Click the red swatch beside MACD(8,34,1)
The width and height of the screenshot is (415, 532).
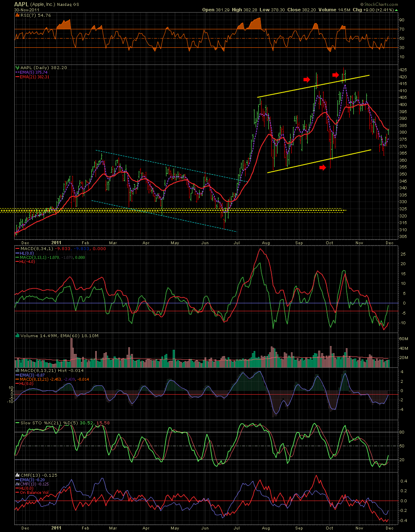(x=17, y=248)
